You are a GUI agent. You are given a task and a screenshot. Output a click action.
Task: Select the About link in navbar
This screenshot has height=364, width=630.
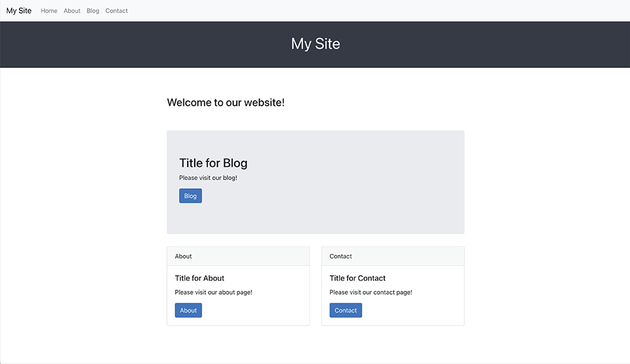click(72, 11)
